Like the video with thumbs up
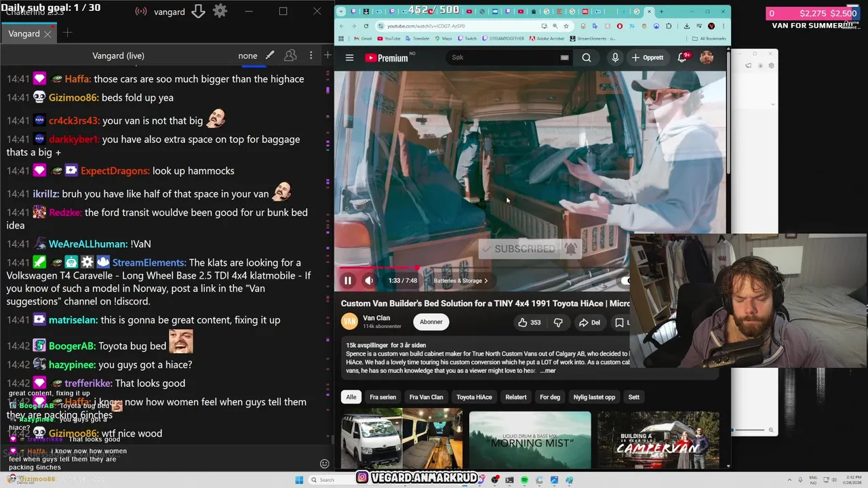 529,323
